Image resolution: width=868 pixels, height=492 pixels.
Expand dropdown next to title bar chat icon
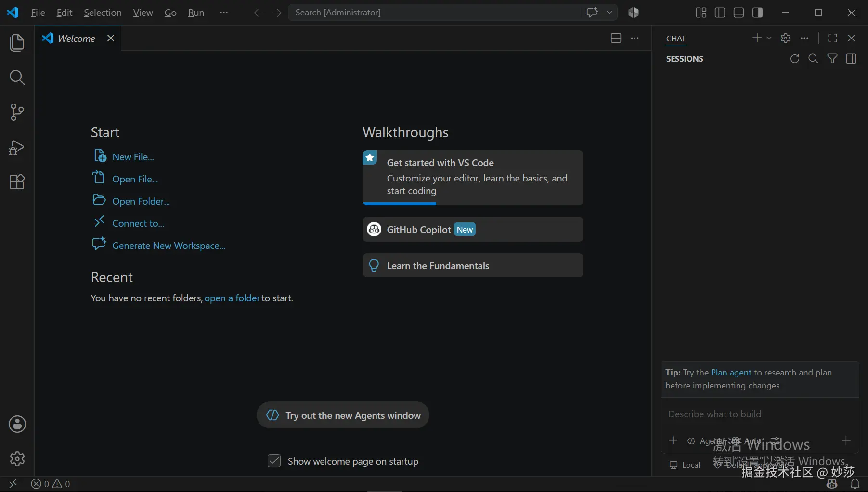pos(609,13)
